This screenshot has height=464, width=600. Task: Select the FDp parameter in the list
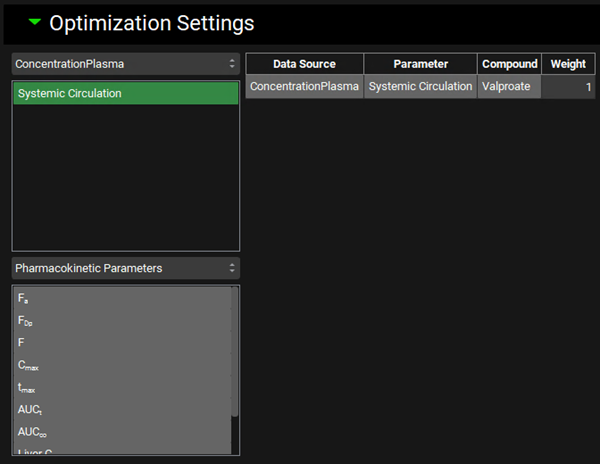pos(120,320)
